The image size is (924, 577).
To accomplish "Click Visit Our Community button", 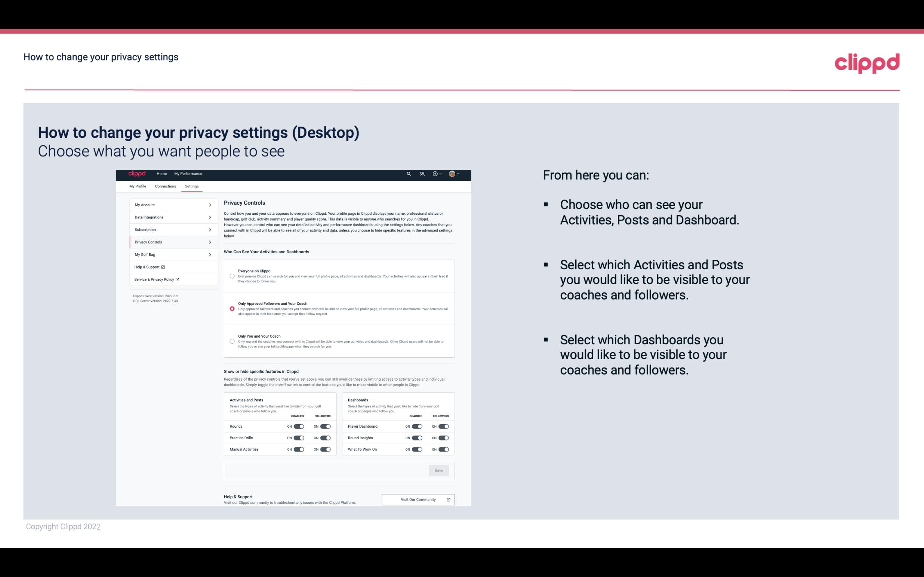I will coord(417,499).
